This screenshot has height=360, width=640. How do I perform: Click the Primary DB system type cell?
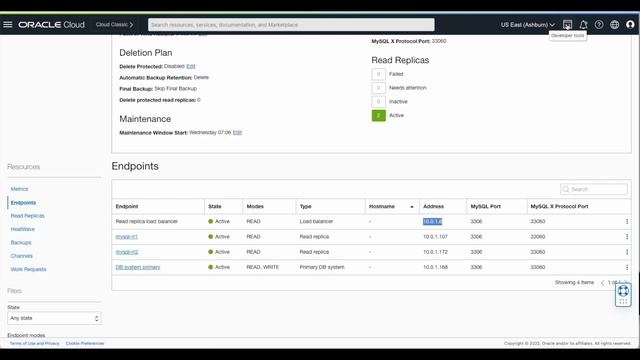tap(322, 267)
